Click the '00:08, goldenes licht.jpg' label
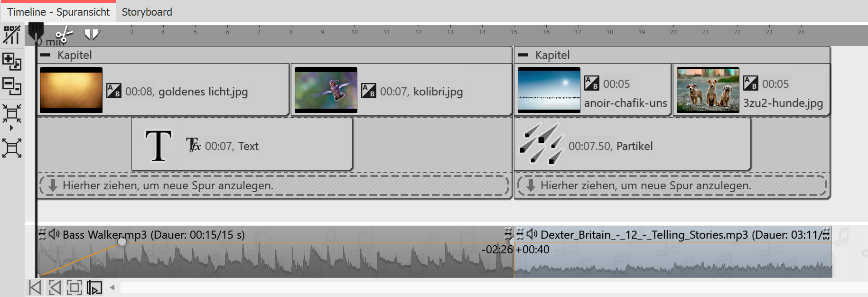 click(x=187, y=92)
